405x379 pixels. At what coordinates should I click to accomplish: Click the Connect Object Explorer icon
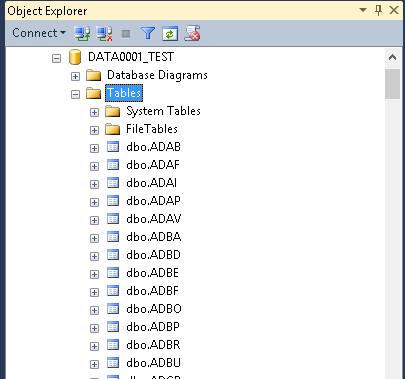pos(82,33)
